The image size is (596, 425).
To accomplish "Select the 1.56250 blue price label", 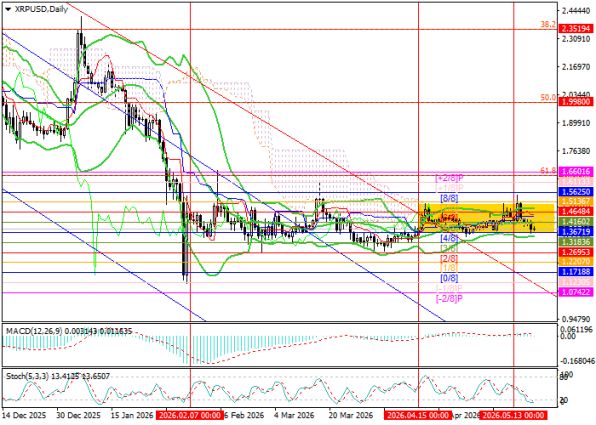I will click(x=576, y=192).
